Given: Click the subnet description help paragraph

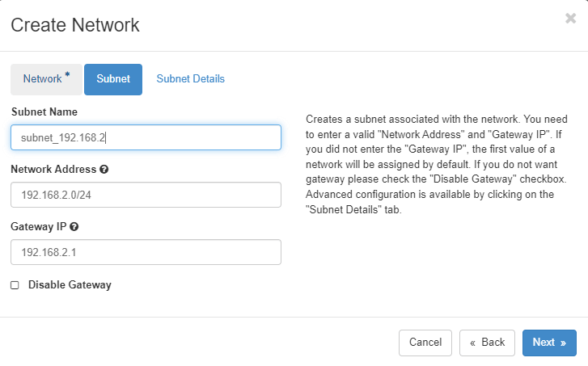Looking at the screenshot, I should point(435,165).
